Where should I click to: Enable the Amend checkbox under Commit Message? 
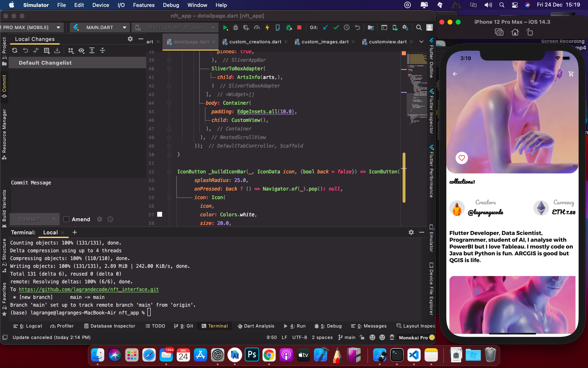click(x=66, y=219)
